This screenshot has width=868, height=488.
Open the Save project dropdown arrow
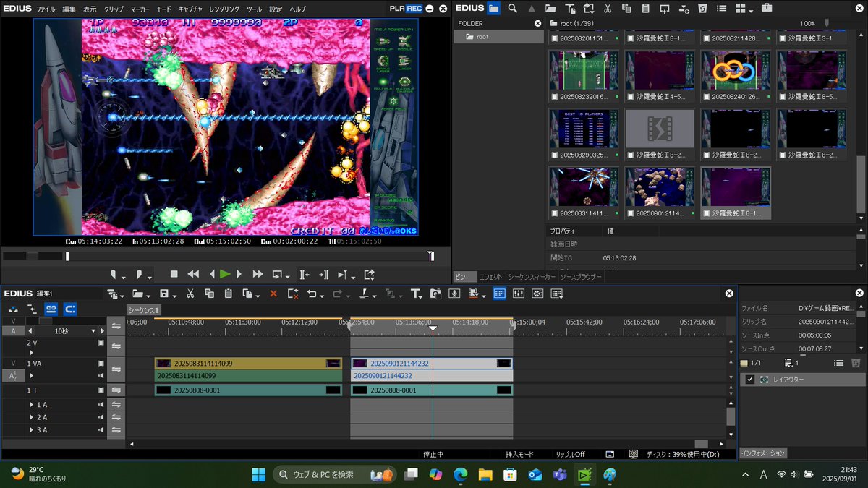[x=175, y=295]
